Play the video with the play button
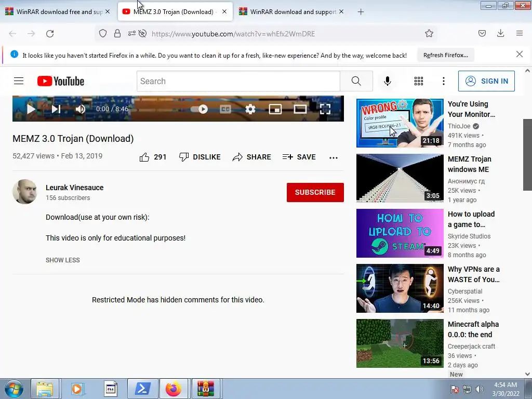This screenshot has width=532, height=399. pos(31,109)
